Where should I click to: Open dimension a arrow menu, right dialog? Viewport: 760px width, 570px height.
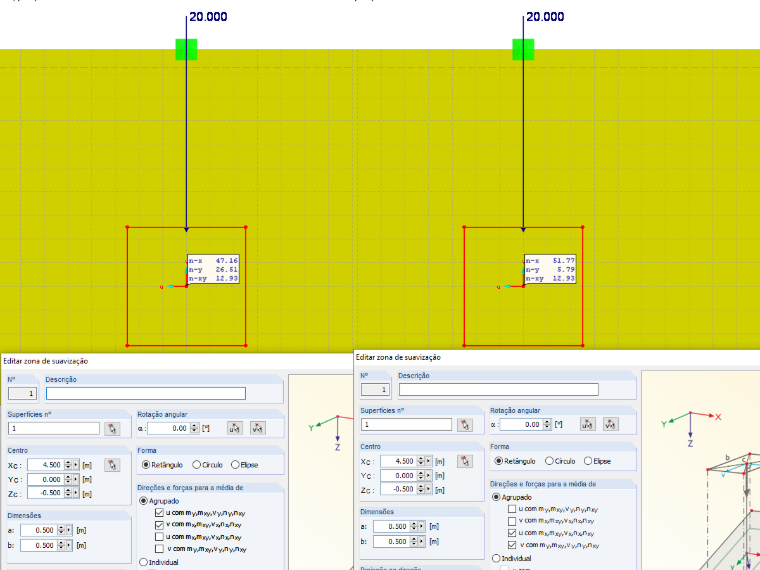pos(422,526)
